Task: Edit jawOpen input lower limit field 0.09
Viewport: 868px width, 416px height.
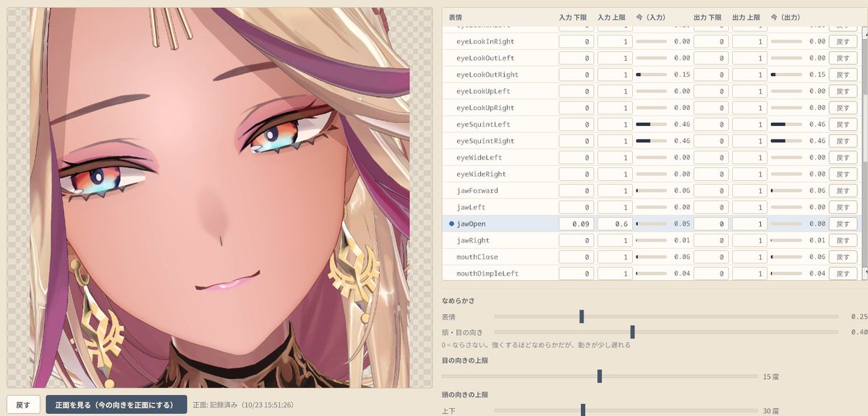Action: (576, 224)
